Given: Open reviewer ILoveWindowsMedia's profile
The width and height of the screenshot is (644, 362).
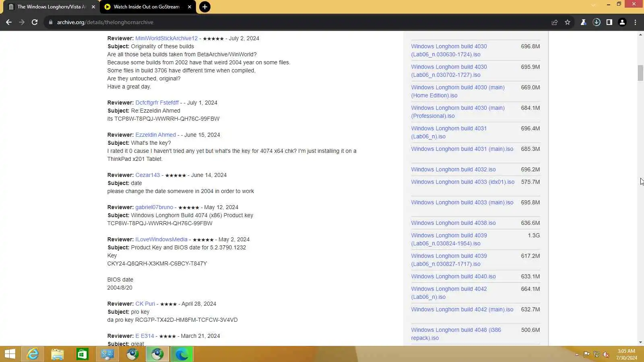Looking at the screenshot, I should point(161,239).
